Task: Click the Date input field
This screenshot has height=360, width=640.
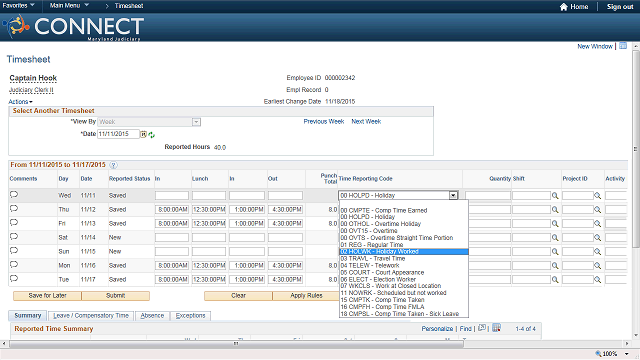Action: point(118,134)
